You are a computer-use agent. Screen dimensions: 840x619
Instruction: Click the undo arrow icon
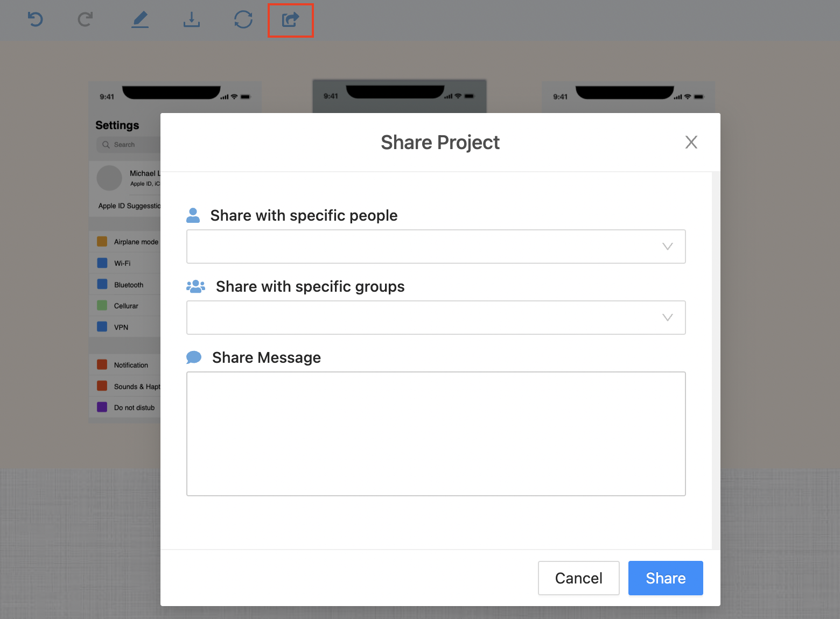(36, 20)
